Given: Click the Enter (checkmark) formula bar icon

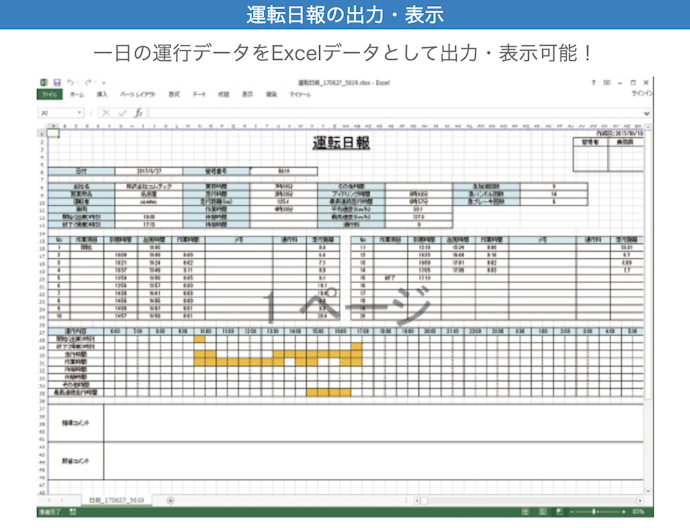Looking at the screenshot, I should coord(122,113).
